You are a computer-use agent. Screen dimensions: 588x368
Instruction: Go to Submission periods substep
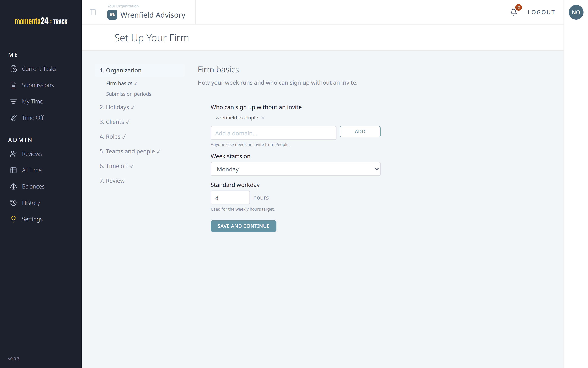click(129, 94)
